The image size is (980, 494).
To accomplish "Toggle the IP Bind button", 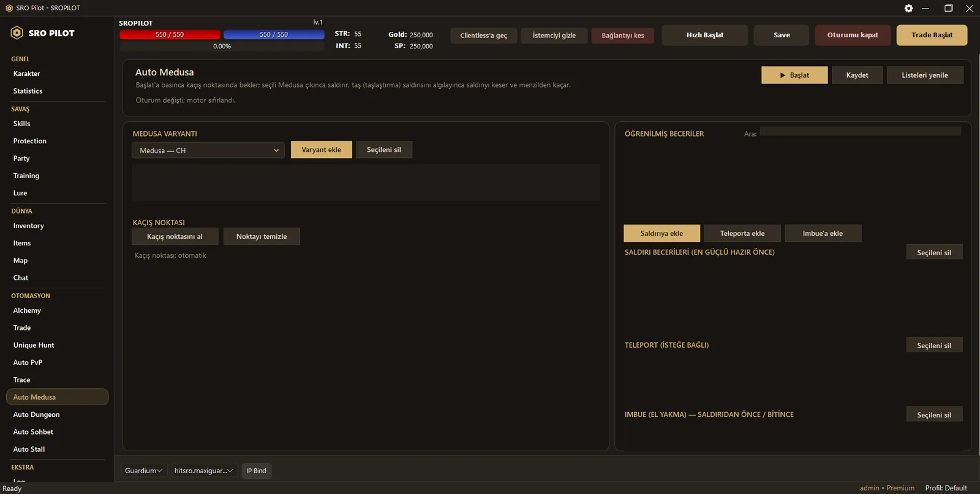I will click(x=257, y=471).
